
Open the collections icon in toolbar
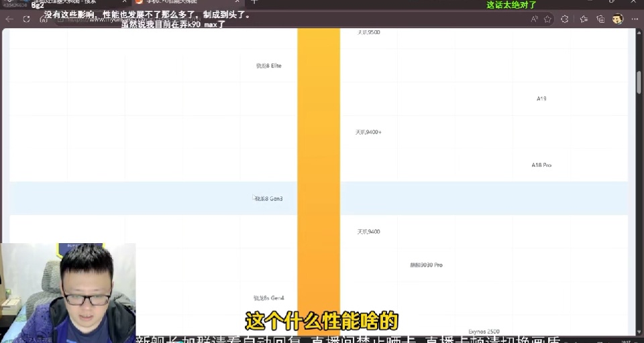[600, 19]
